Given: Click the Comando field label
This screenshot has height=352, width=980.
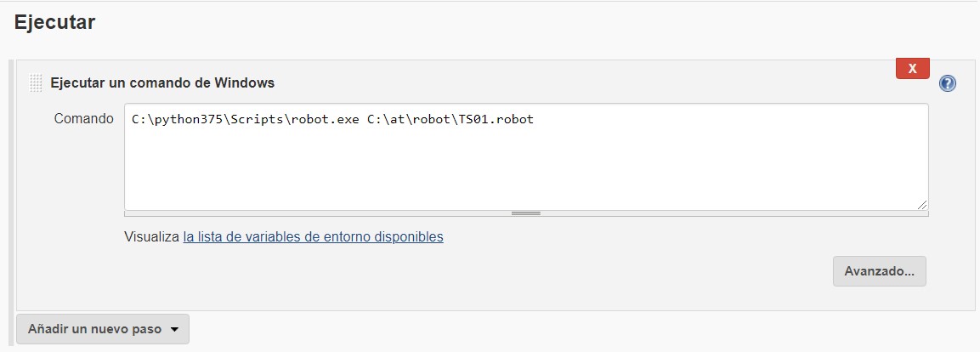Looking at the screenshot, I should click(84, 119).
